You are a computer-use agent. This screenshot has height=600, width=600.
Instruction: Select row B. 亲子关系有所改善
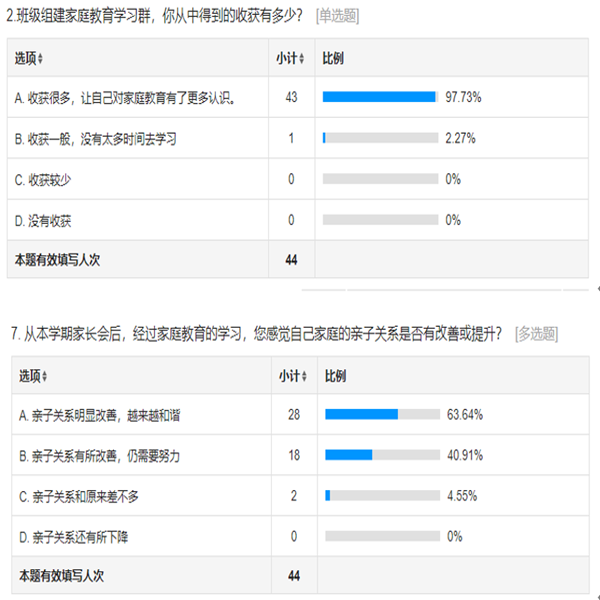pos(99,456)
